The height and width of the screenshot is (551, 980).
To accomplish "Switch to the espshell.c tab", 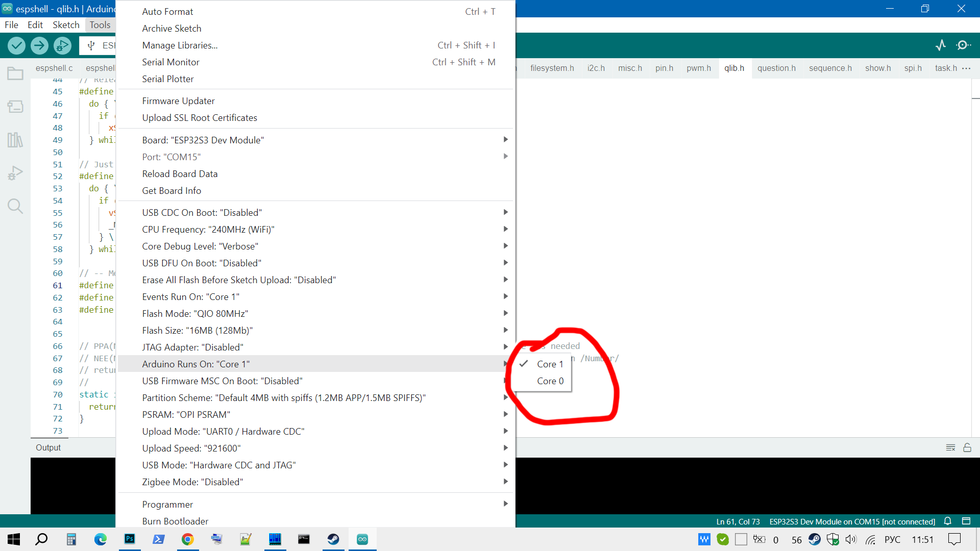I will tap(54, 68).
